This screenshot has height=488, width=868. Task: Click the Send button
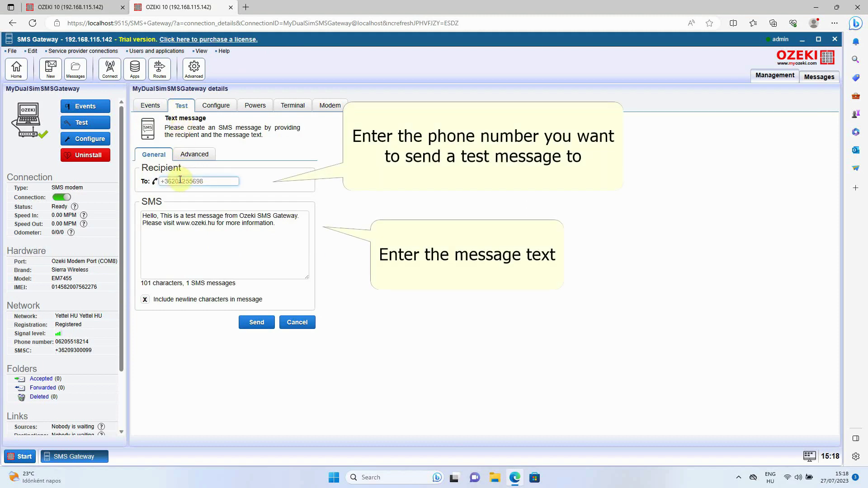coord(256,322)
